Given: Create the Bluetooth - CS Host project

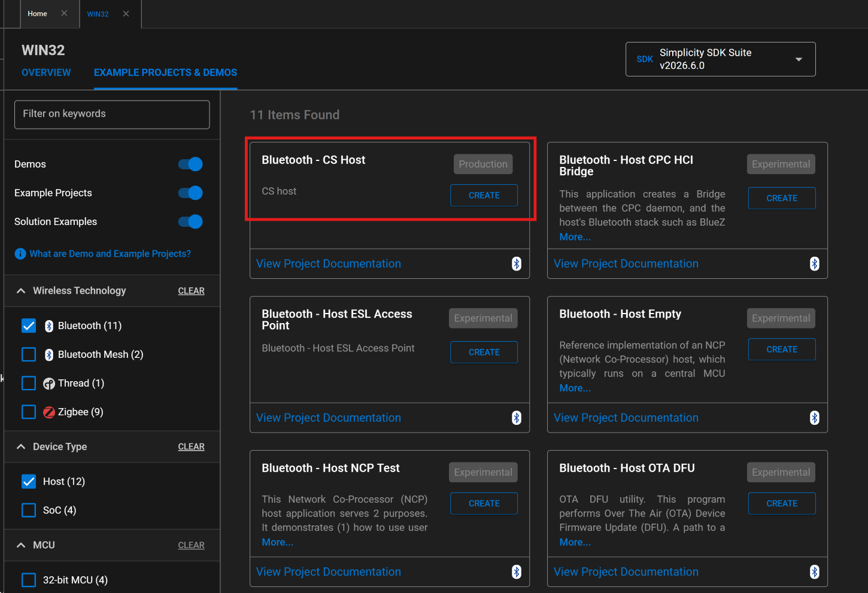Looking at the screenshot, I should pyautogui.click(x=484, y=196).
